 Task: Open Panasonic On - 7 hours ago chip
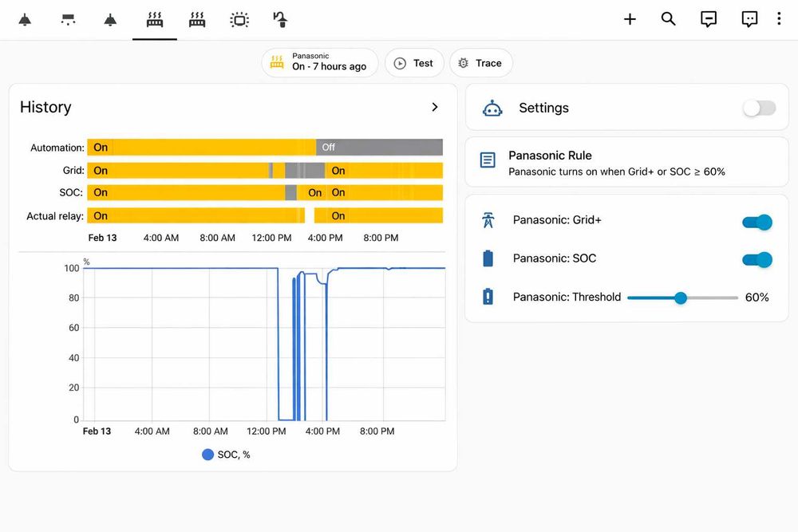pos(320,62)
